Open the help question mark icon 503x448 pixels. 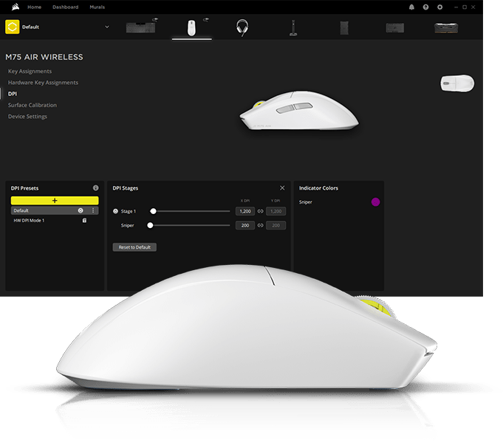[x=425, y=7]
